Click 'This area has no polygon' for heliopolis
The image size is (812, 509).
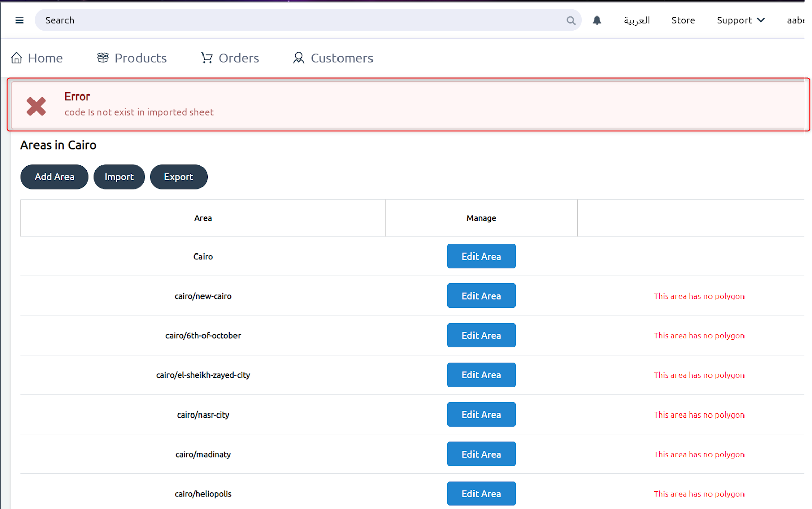click(699, 494)
